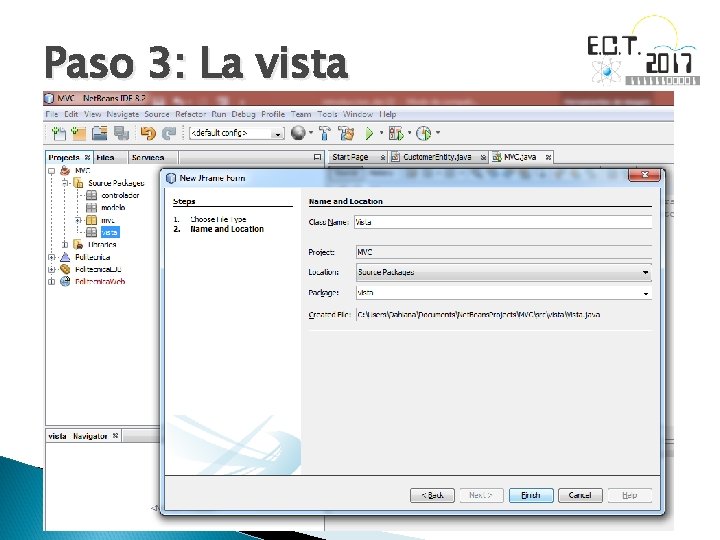Open the Profile Project dropdown arrow
Viewport: 720px width, 540px height.
(438, 133)
